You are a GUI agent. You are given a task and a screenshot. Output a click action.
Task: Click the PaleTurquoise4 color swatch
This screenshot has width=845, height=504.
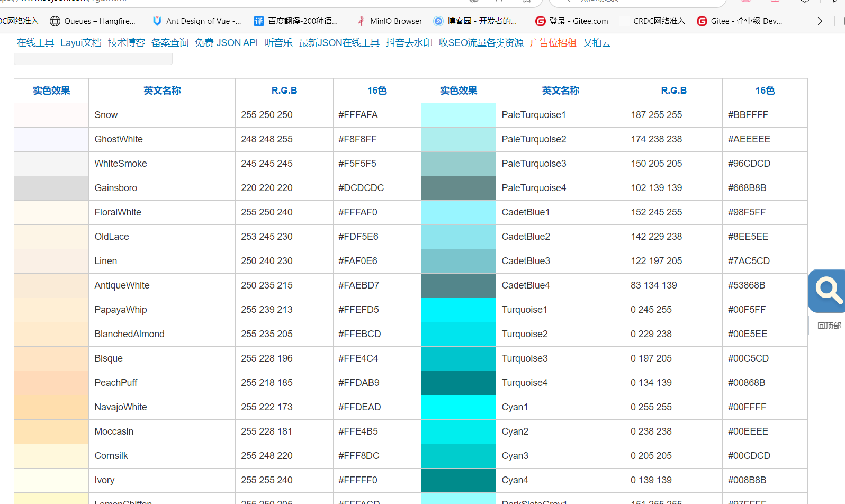(x=459, y=188)
